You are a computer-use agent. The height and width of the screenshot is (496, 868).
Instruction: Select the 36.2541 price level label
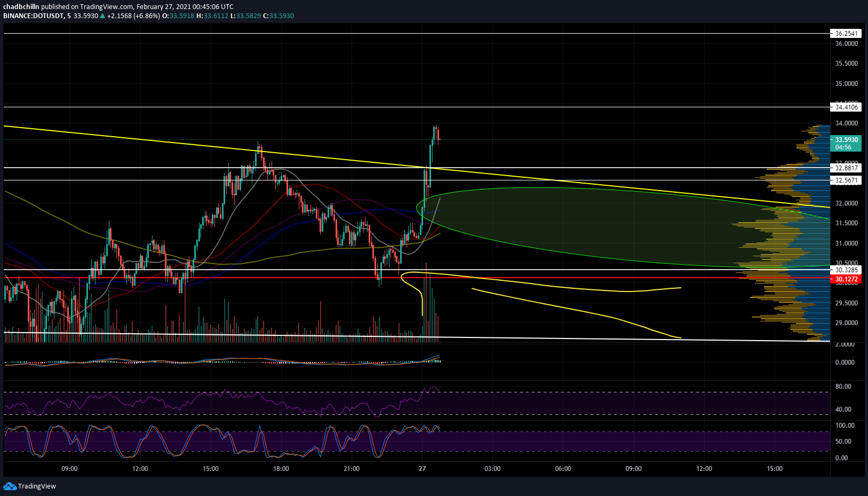pyautogui.click(x=846, y=34)
